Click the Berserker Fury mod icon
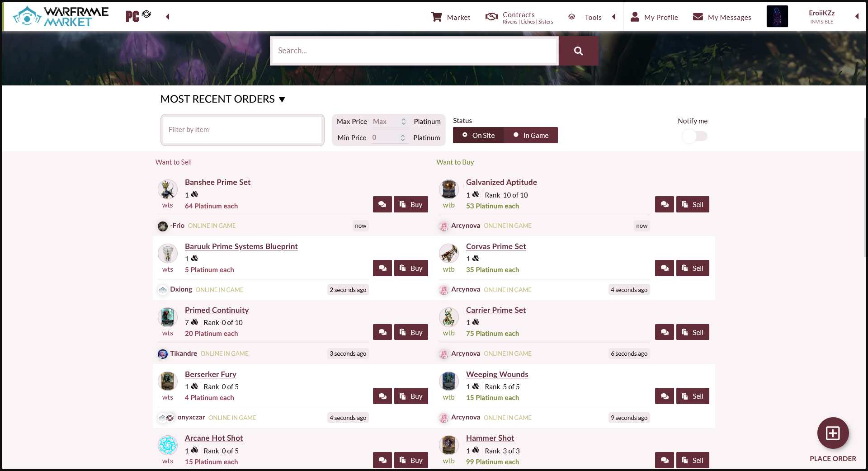 168,382
